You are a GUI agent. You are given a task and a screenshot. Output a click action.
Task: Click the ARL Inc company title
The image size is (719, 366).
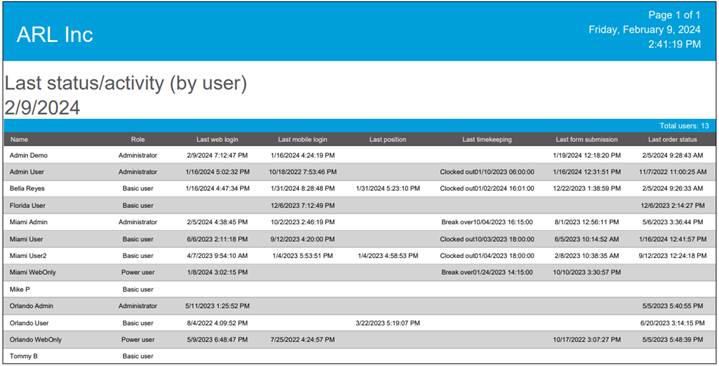click(55, 35)
